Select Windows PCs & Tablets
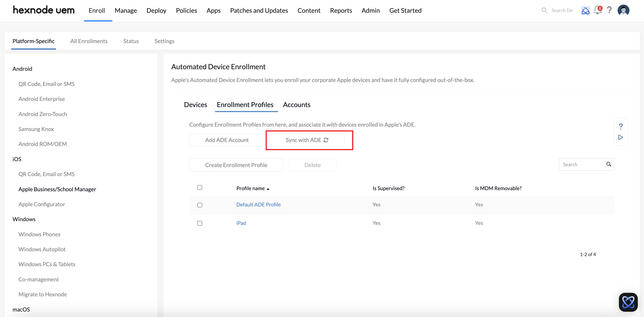This screenshot has height=317, width=644. click(x=47, y=264)
